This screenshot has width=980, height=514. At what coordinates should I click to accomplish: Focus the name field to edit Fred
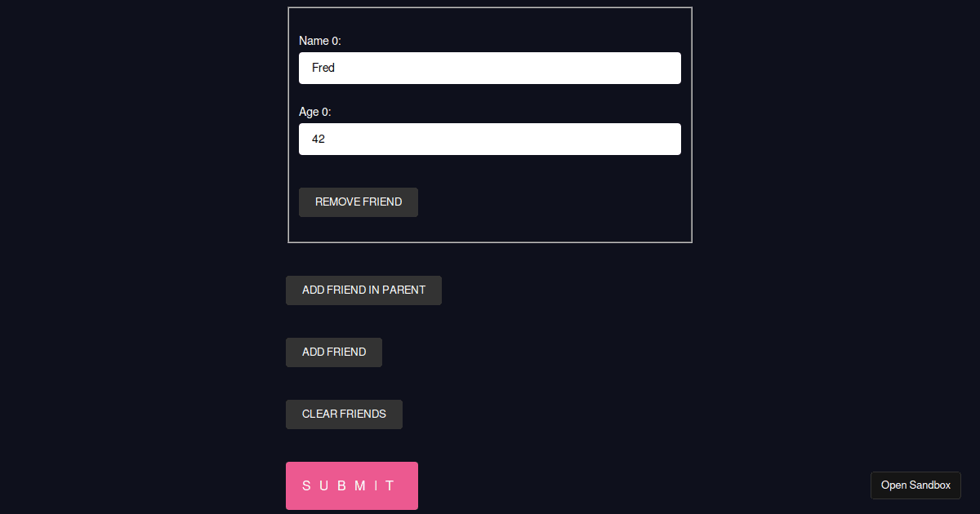[489, 68]
